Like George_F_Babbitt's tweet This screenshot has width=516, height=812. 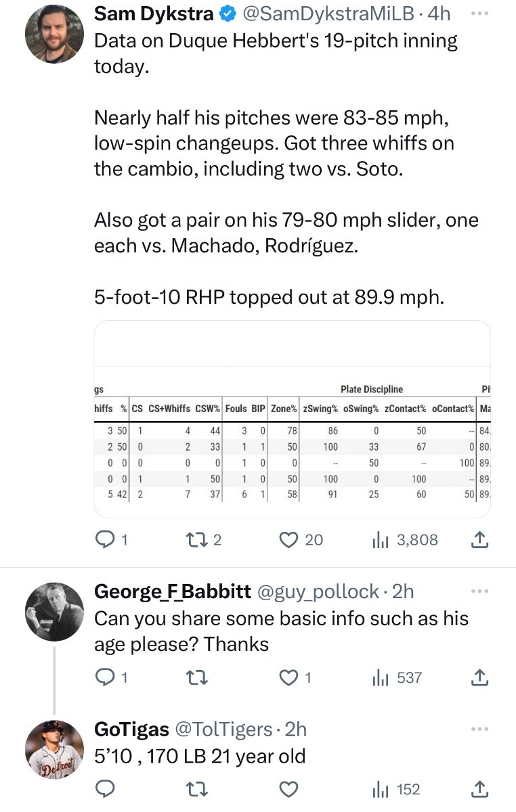(x=289, y=677)
